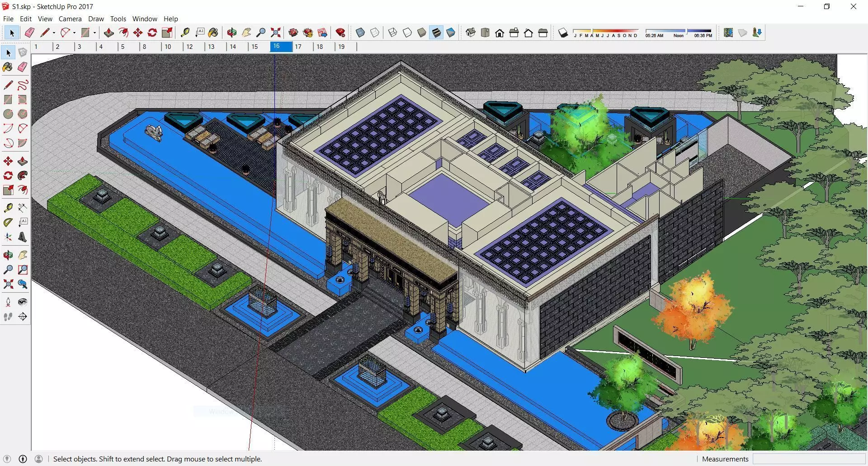Screen dimensions: 868x466
Task: Switch to scene tab 19
Action: tap(346, 47)
